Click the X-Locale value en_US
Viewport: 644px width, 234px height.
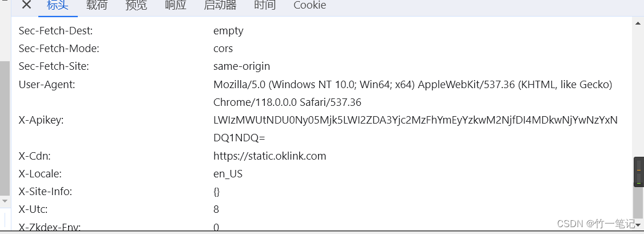pyautogui.click(x=228, y=174)
